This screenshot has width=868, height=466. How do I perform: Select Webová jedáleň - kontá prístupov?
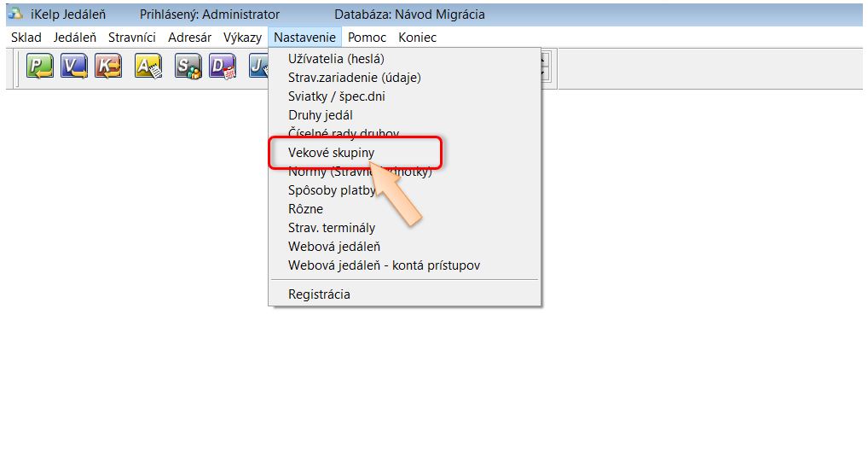[x=384, y=265]
